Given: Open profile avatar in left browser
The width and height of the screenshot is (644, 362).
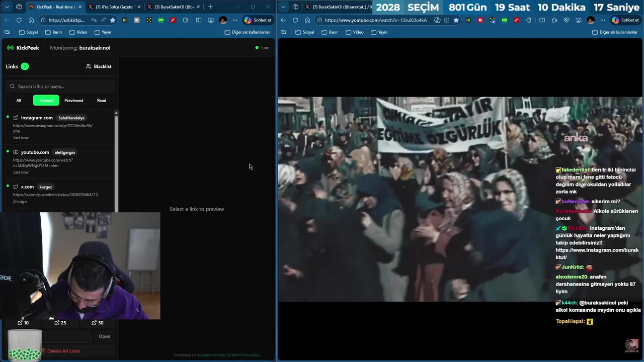Looking at the screenshot, I should pos(223,20).
